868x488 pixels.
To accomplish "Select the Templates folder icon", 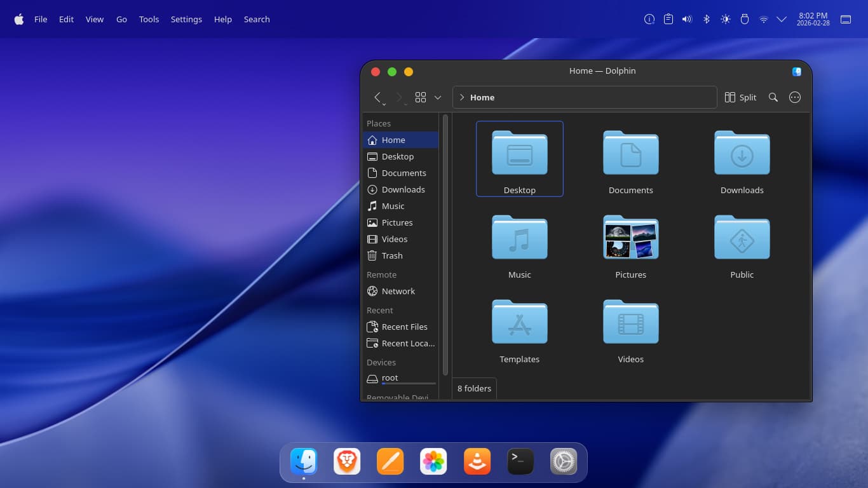I will (x=519, y=322).
